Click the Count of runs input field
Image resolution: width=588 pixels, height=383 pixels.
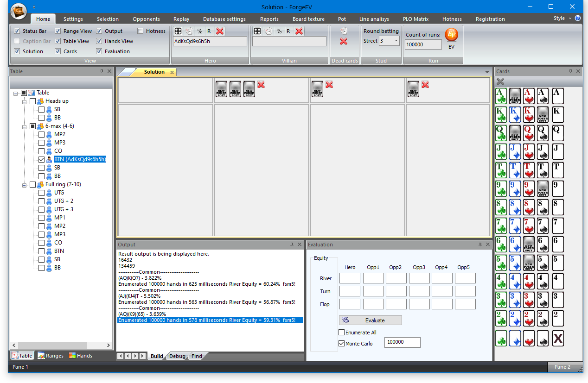pyautogui.click(x=423, y=44)
